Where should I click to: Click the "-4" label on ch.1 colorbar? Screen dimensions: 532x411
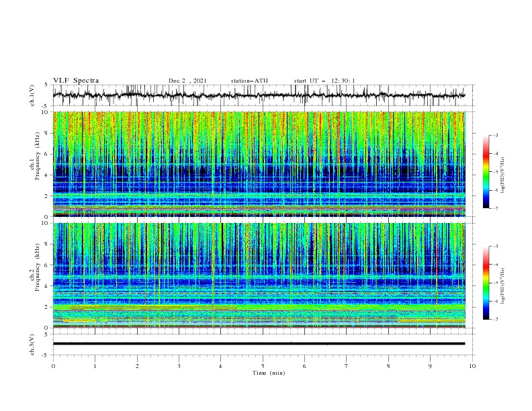click(x=496, y=154)
